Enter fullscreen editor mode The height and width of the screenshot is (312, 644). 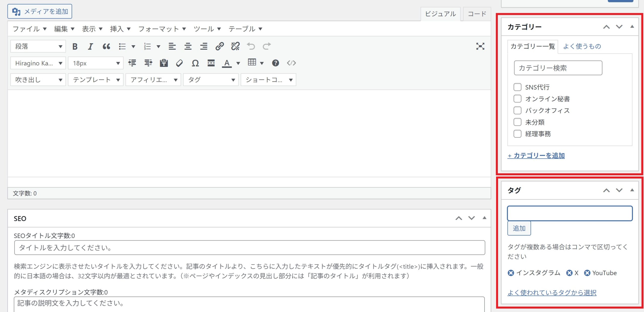tap(480, 46)
